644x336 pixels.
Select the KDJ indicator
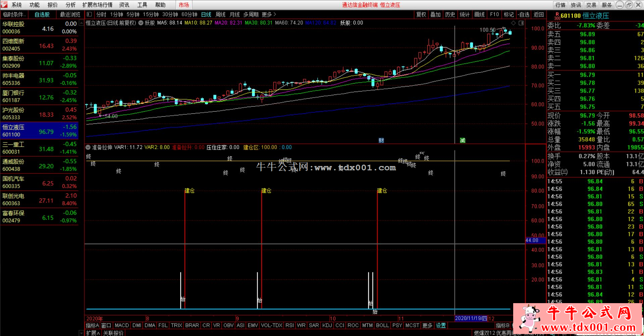coord(327,325)
